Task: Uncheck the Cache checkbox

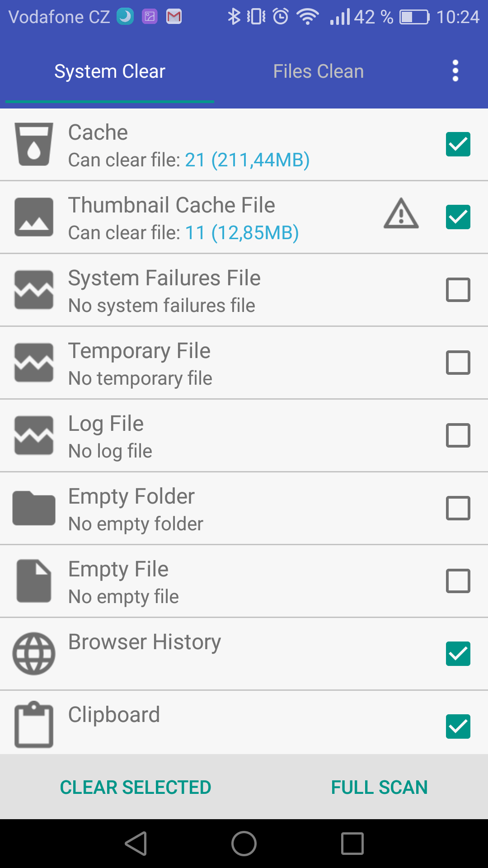Action: 458,144
